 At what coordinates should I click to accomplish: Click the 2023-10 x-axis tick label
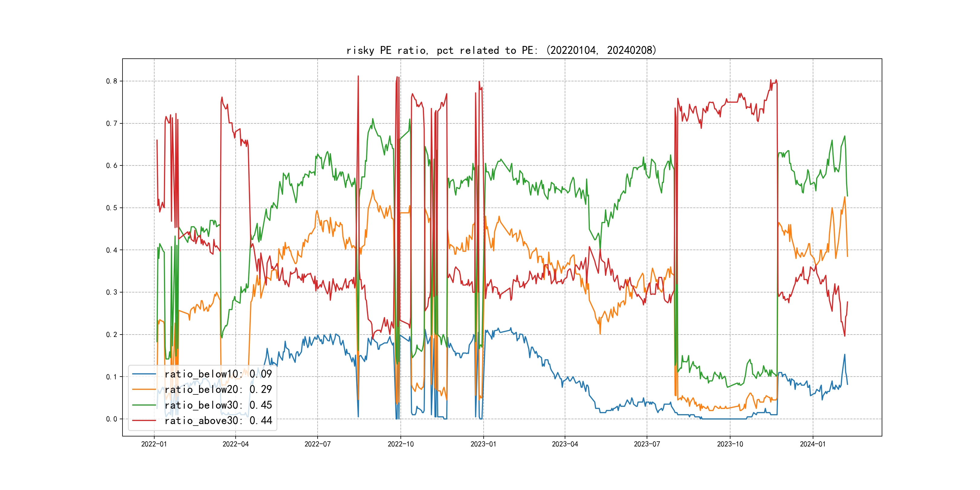coord(730,444)
